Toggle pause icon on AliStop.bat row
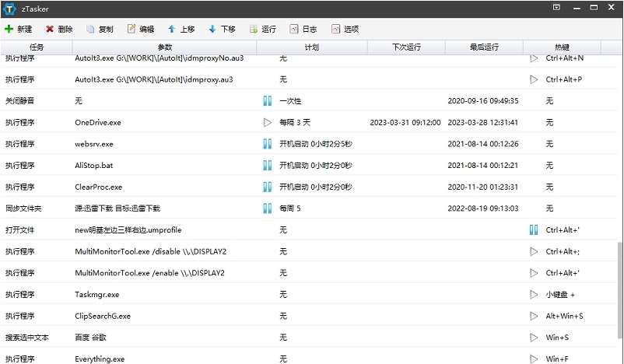Image resolution: width=624 pixels, height=364 pixels. point(268,165)
